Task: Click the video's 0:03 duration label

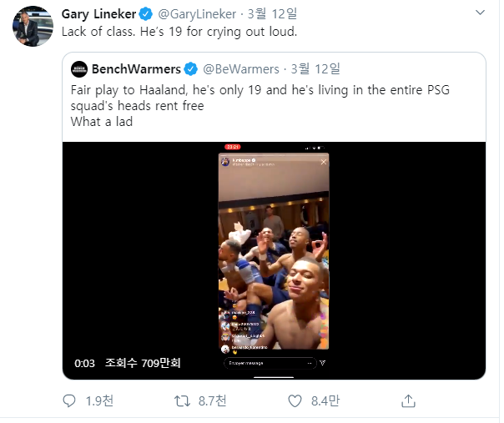Action: pyautogui.click(x=84, y=363)
